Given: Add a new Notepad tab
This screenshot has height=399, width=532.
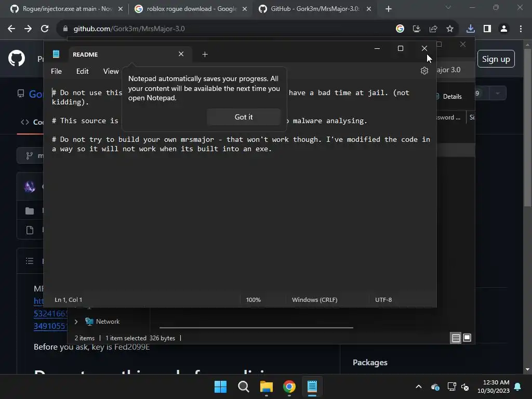Looking at the screenshot, I should point(205,54).
